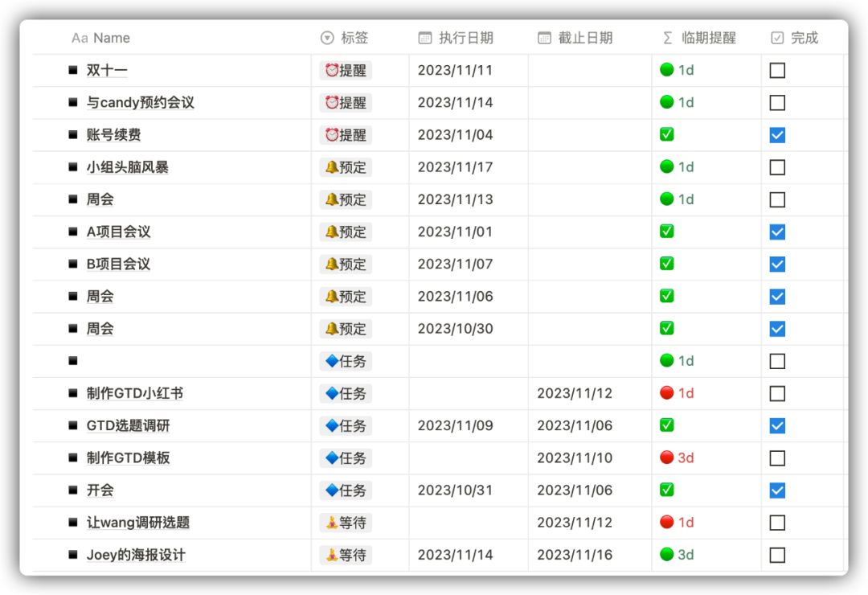Image resolution: width=868 pixels, height=595 pixels.
Task: Open the 临期提醒 column header menu
Action: click(x=710, y=37)
